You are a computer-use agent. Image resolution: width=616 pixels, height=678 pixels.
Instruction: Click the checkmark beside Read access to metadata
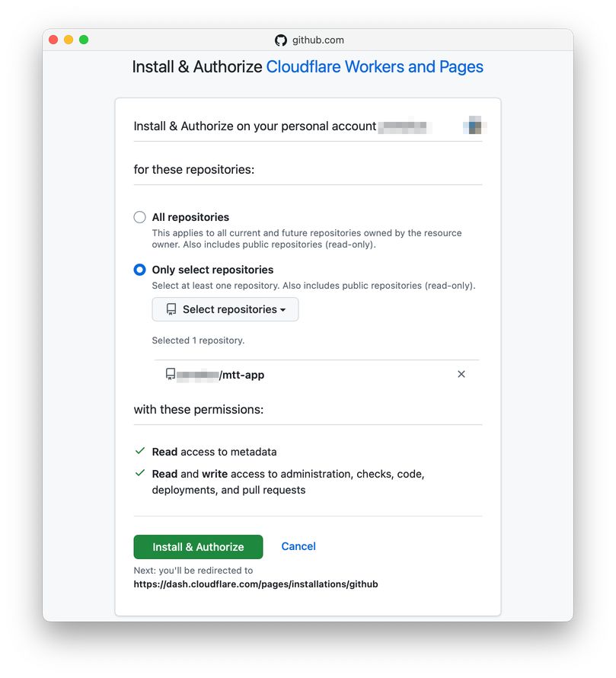(x=140, y=451)
